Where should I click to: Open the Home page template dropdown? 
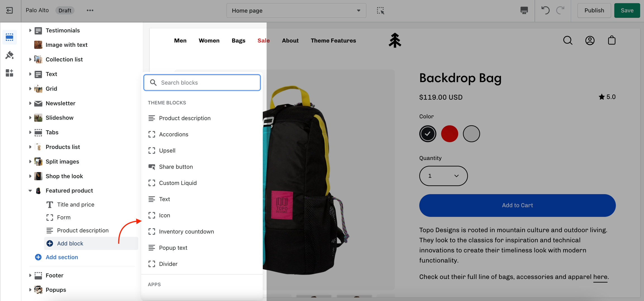(x=296, y=11)
